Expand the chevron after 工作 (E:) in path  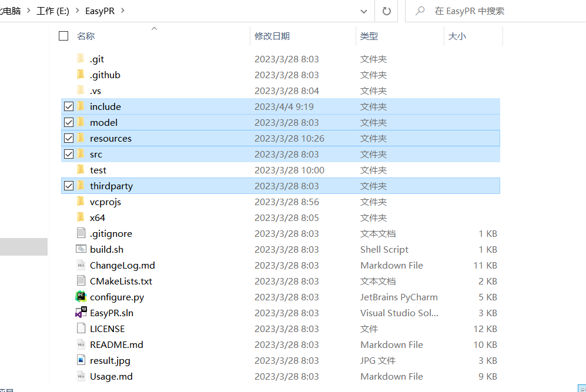(x=78, y=11)
